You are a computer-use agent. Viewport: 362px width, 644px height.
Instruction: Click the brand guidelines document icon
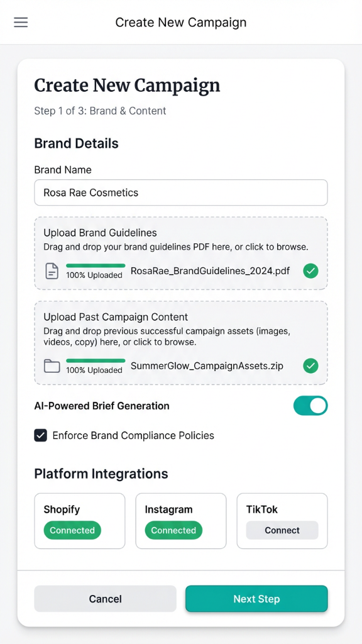click(x=52, y=270)
